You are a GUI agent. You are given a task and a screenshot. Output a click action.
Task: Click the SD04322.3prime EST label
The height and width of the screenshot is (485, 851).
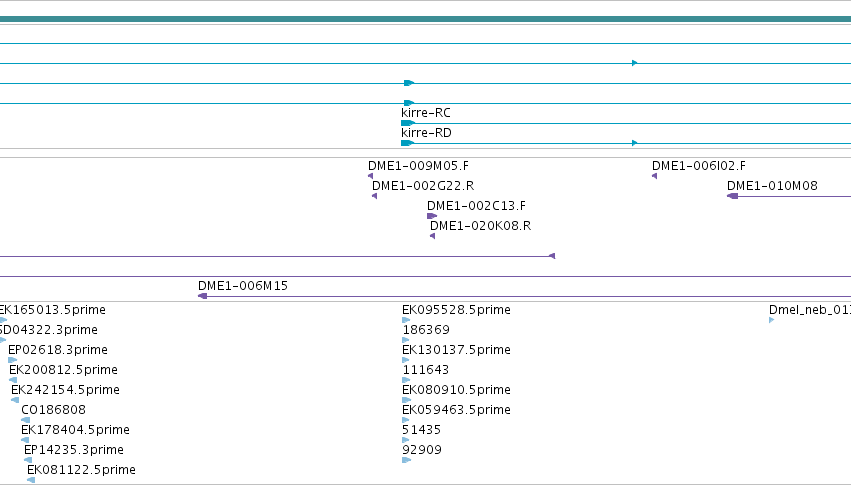pyautogui.click(x=49, y=330)
